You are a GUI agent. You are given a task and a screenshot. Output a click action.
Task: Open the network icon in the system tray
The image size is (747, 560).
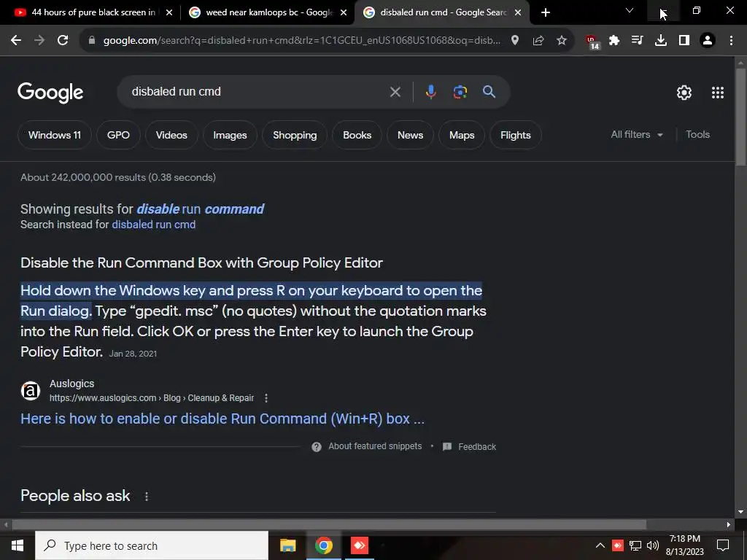click(635, 545)
